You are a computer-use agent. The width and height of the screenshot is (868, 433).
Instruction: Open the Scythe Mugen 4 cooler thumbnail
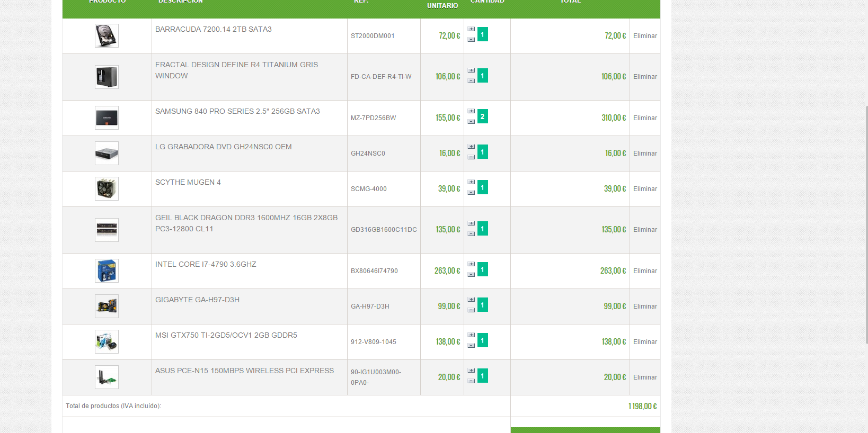[107, 189]
